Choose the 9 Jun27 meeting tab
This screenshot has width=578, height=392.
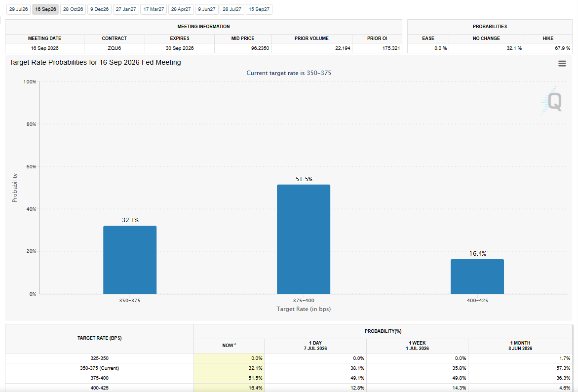207,9
